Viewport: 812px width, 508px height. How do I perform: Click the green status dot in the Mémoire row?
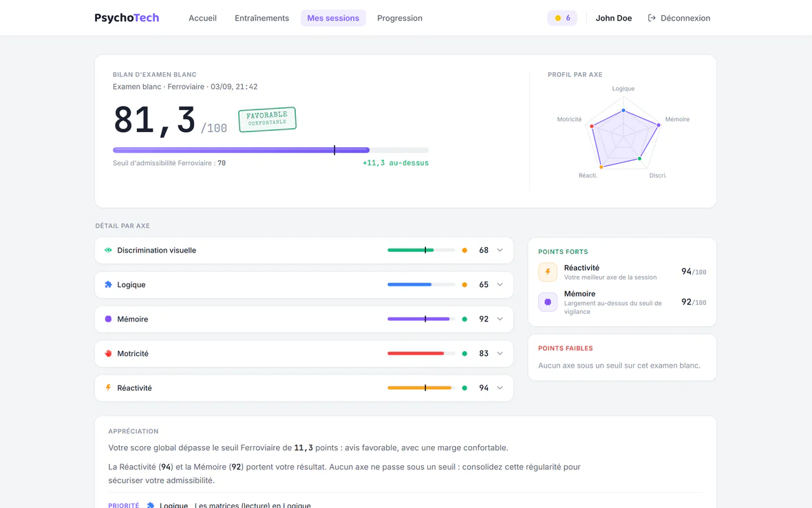tap(464, 319)
